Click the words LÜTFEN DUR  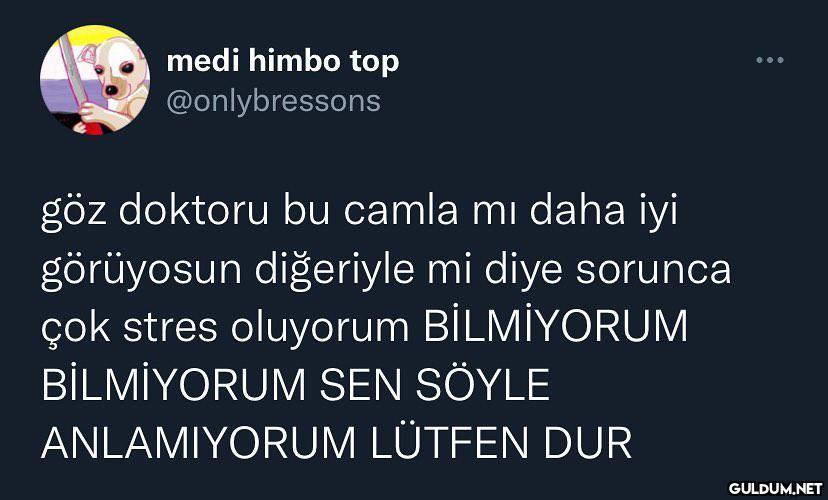(x=501, y=442)
